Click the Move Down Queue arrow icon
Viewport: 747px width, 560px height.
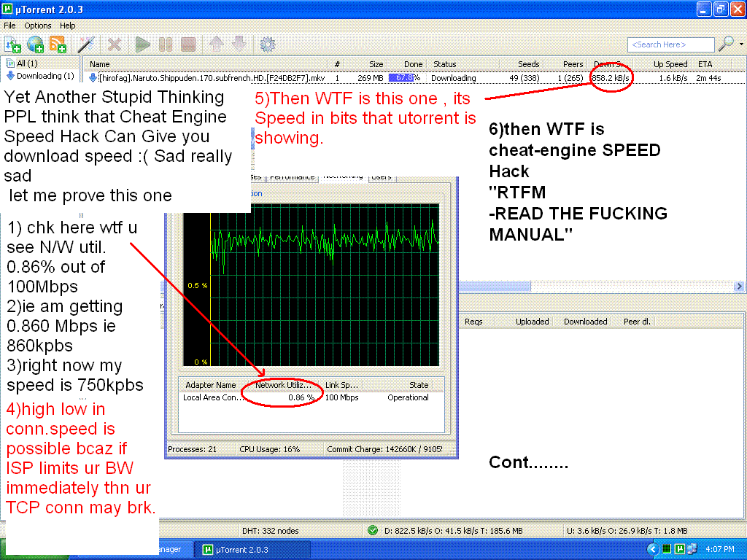click(x=239, y=44)
